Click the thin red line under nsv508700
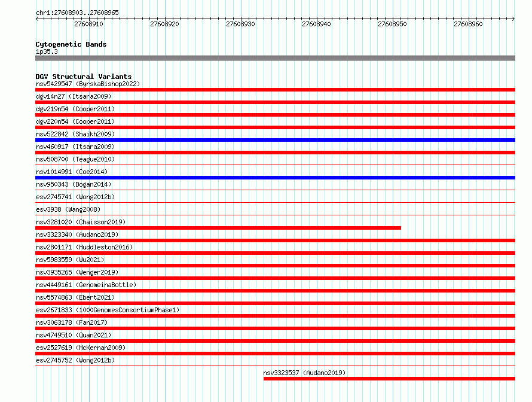Image resolution: width=532 pixels, height=402 pixels. point(275,165)
